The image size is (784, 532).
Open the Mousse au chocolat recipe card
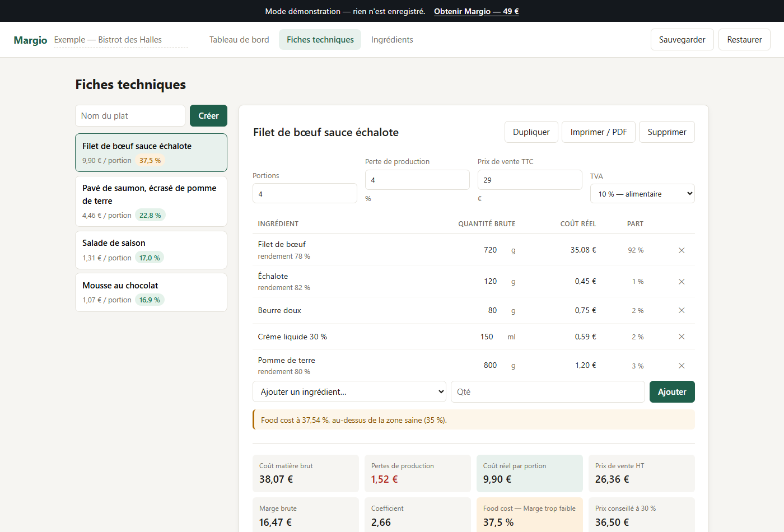coord(151,292)
